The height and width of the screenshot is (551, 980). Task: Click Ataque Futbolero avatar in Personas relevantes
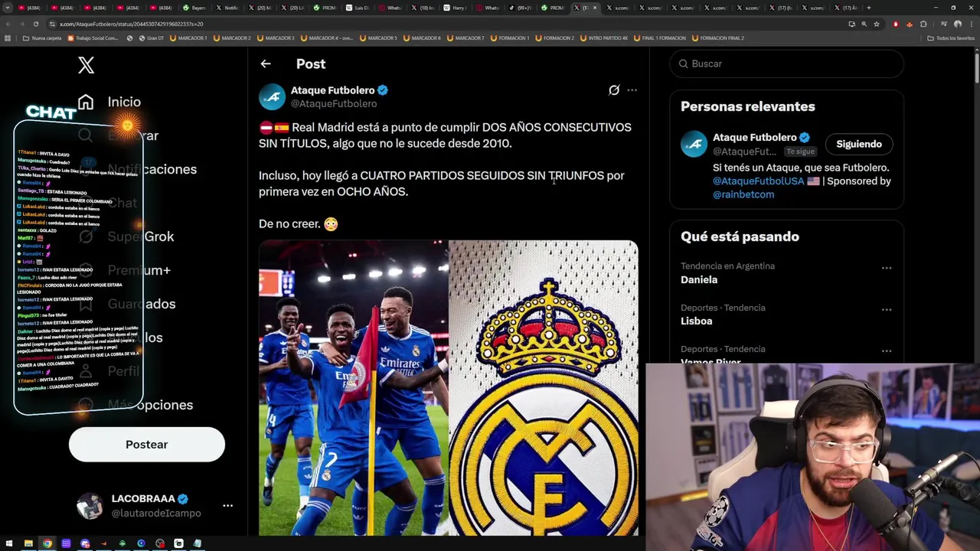click(694, 144)
